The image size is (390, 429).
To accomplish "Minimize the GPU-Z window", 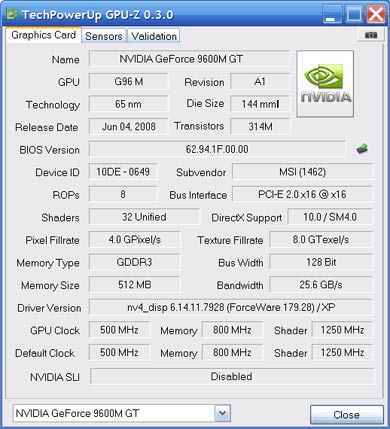I will click(331, 14).
